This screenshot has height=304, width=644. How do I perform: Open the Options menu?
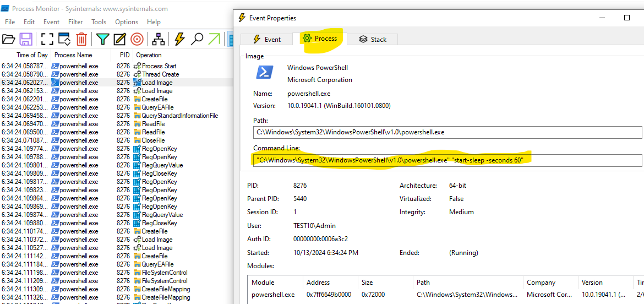[x=127, y=22]
